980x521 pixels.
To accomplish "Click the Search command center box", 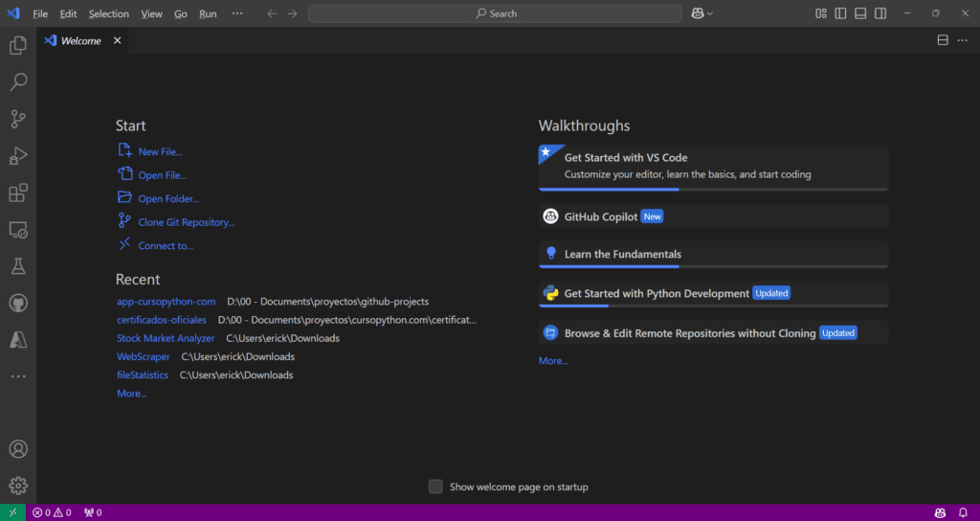I will tap(495, 13).
